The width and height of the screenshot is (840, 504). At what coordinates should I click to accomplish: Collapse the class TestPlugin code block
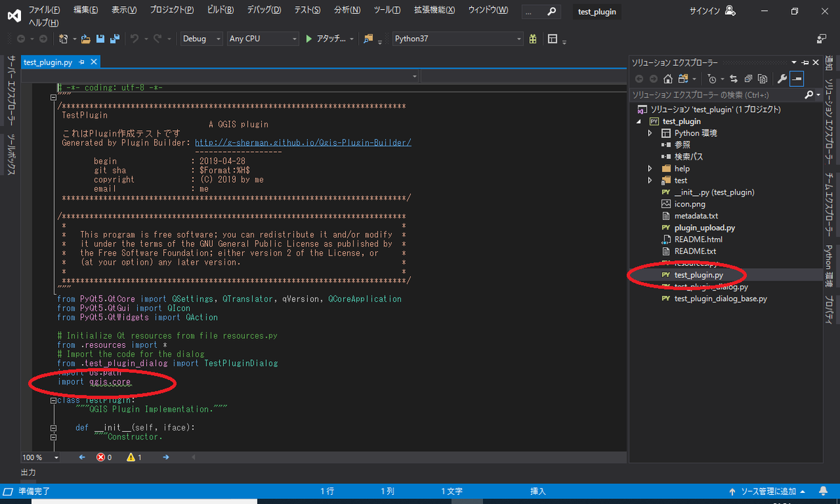54,401
